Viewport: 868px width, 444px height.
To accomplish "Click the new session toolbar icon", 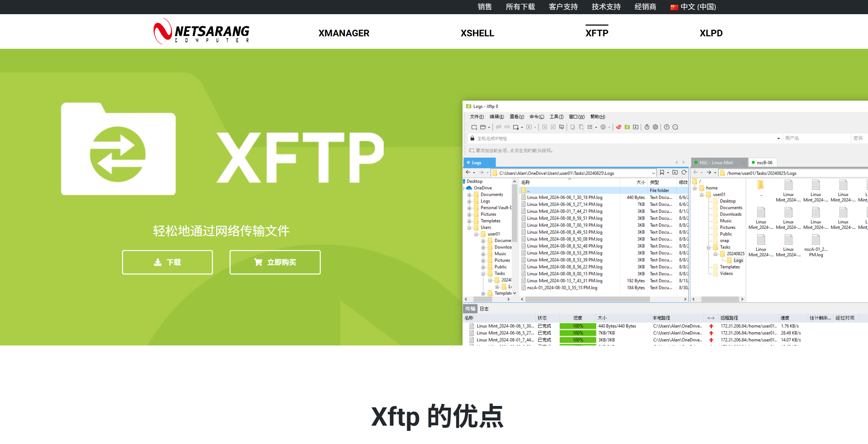I will [x=474, y=127].
